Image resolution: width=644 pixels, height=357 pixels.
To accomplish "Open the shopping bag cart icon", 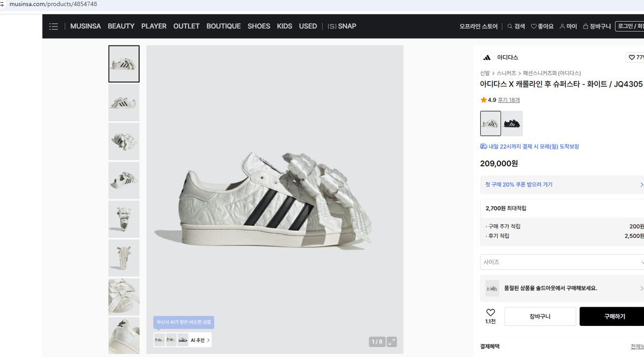I will (585, 26).
